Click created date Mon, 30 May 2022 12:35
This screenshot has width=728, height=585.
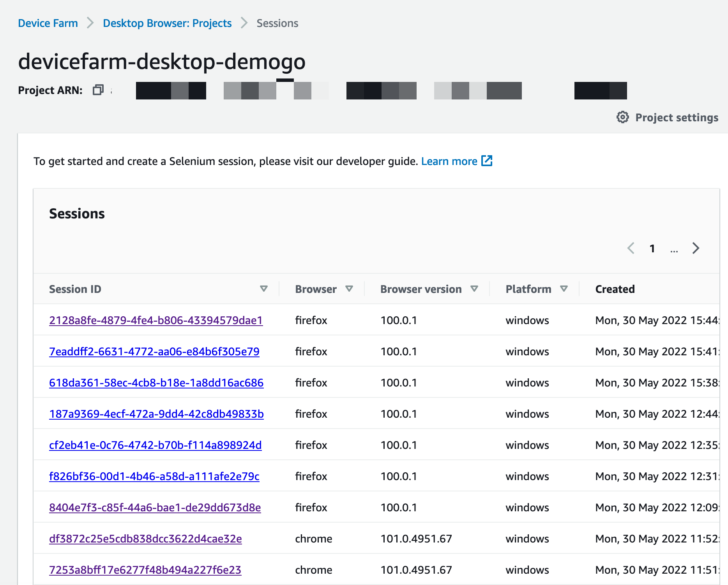pos(657,445)
